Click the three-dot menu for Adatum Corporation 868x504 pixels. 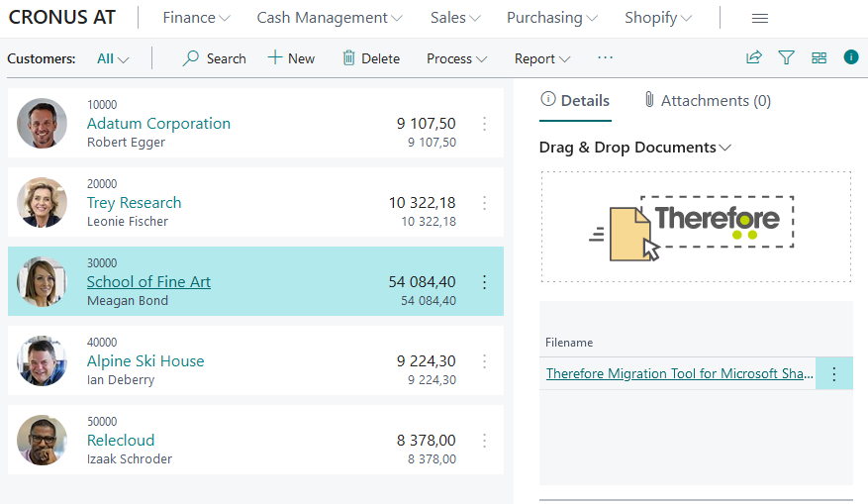click(484, 124)
